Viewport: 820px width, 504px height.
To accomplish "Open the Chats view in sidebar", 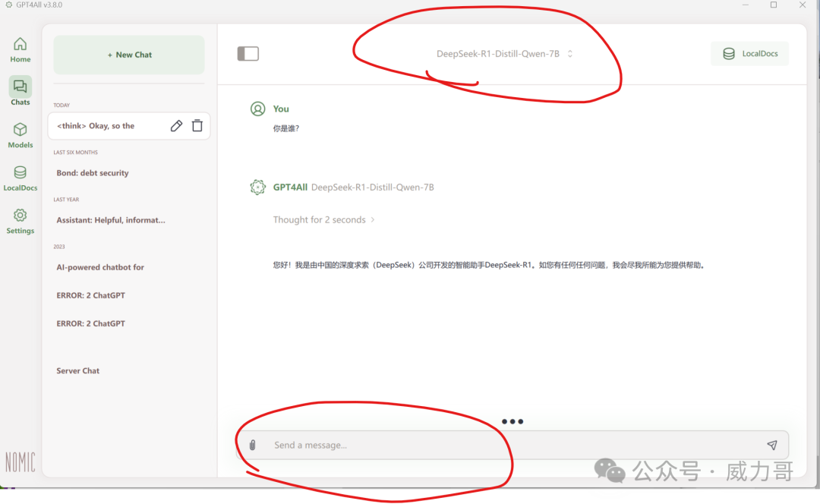I will pyautogui.click(x=20, y=91).
